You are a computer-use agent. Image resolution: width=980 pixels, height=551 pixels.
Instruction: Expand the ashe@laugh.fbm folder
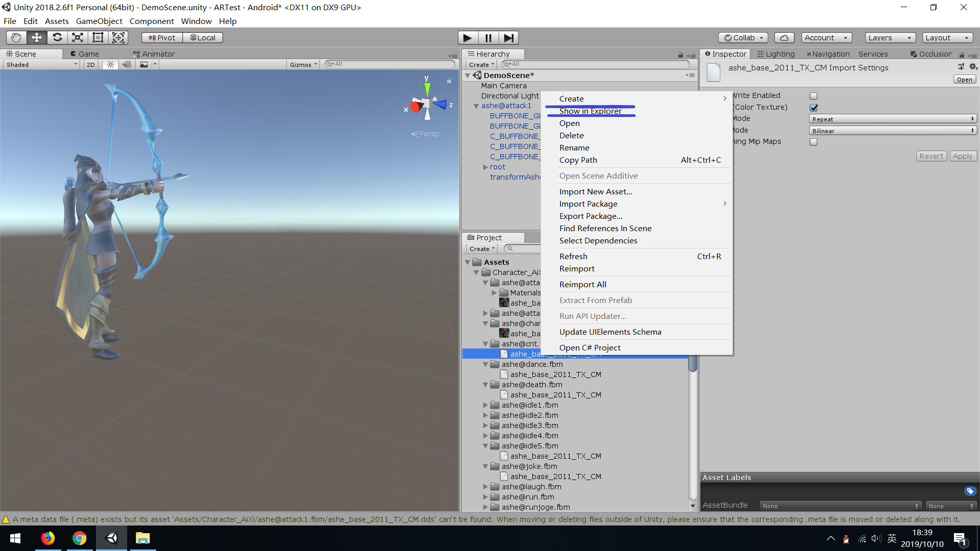pos(485,487)
